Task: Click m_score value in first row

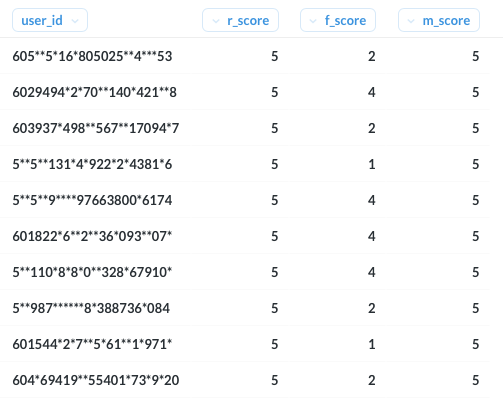Action: click(x=476, y=56)
